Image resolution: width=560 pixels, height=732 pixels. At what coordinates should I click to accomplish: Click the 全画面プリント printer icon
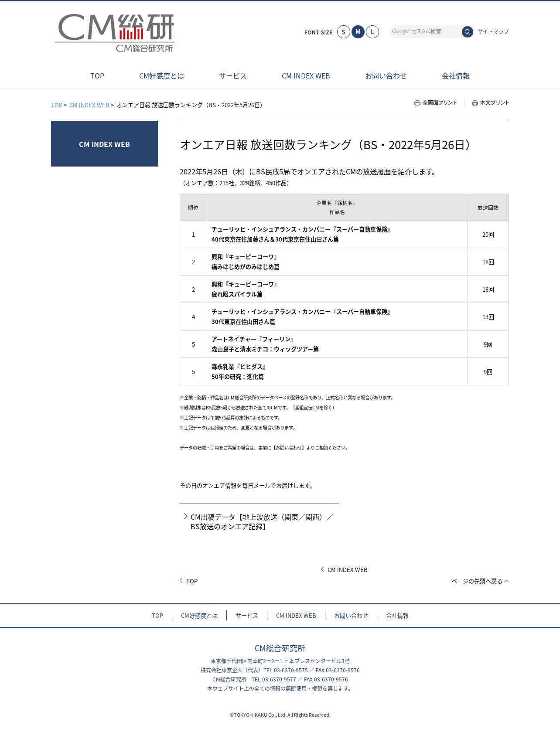click(417, 103)
